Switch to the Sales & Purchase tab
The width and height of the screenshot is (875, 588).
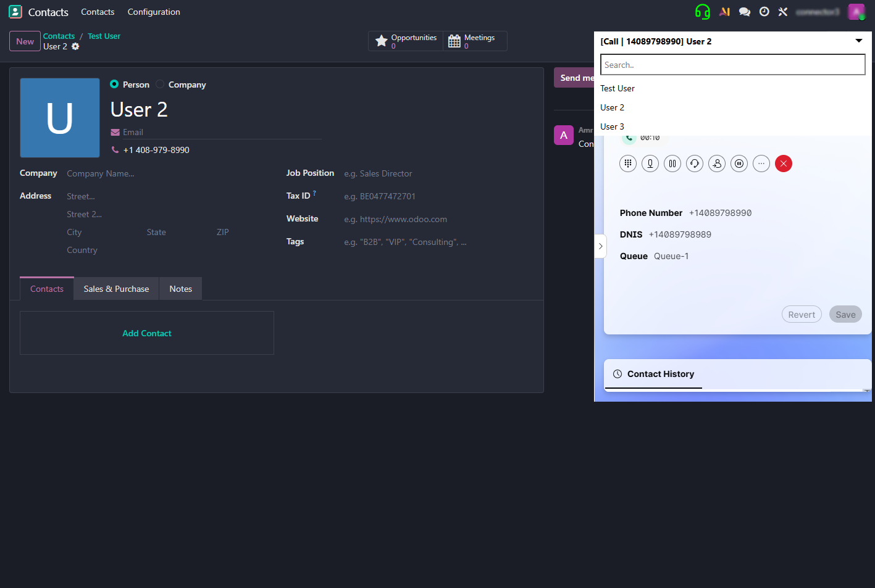click(x=115, y=288)
